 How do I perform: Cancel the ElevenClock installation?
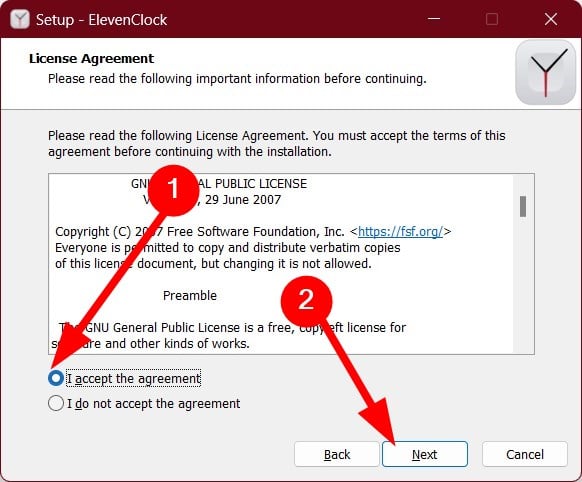[525, 454]
